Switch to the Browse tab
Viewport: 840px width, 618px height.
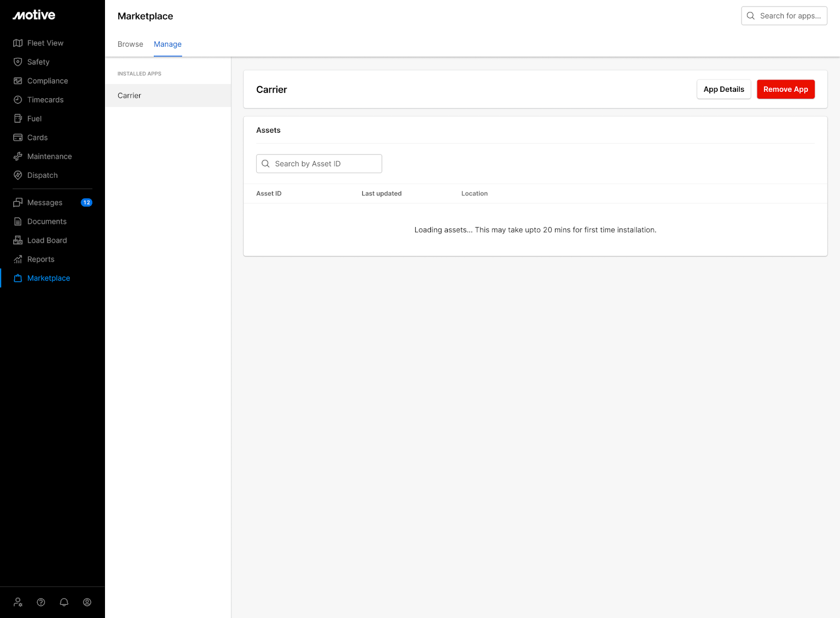coord(130,44)
